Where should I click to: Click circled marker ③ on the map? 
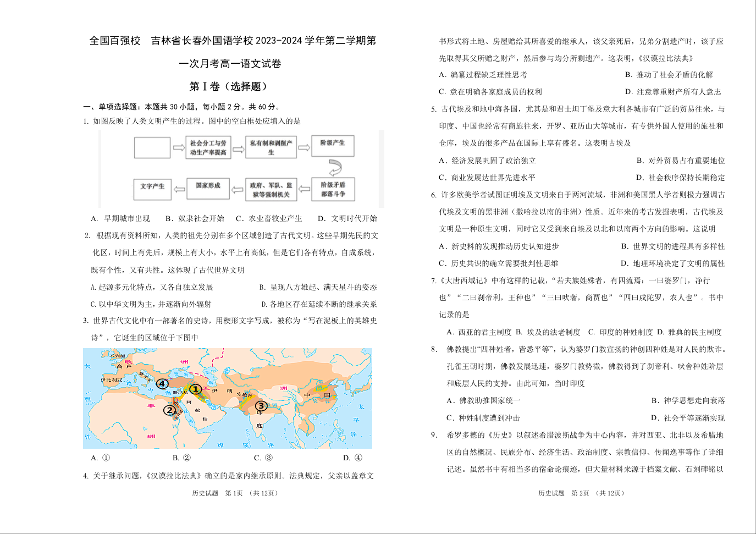[x=261, y=406]
